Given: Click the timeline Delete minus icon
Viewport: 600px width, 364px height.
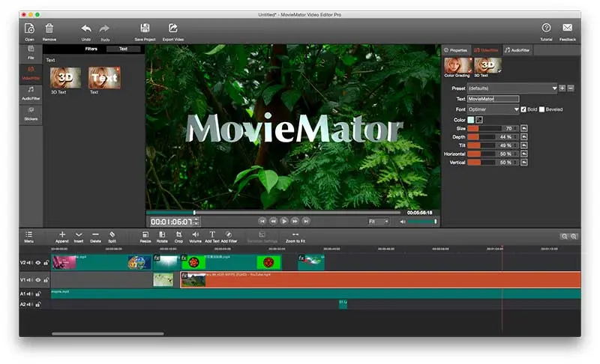Looking at the screenshot, I should [x=96, y=234].
